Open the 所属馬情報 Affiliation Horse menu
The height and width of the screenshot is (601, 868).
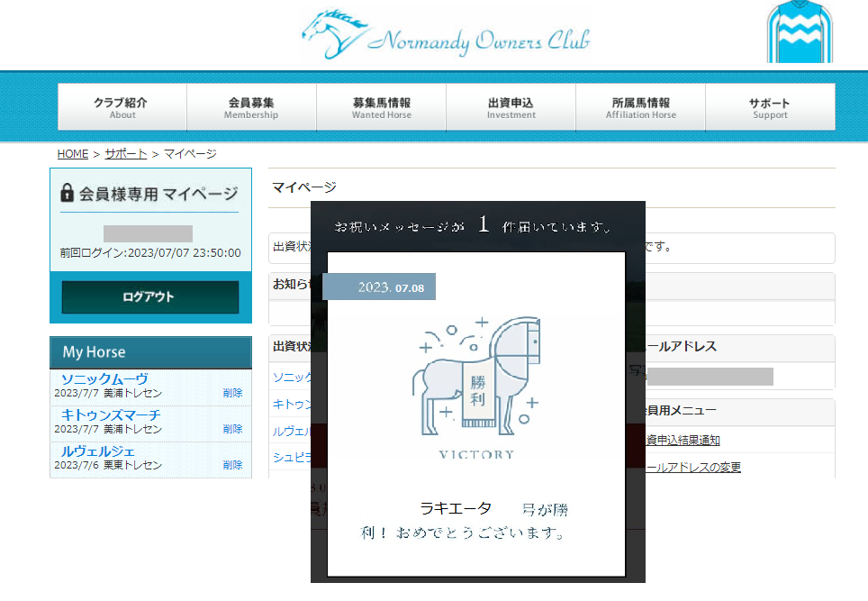click(640, 107)
